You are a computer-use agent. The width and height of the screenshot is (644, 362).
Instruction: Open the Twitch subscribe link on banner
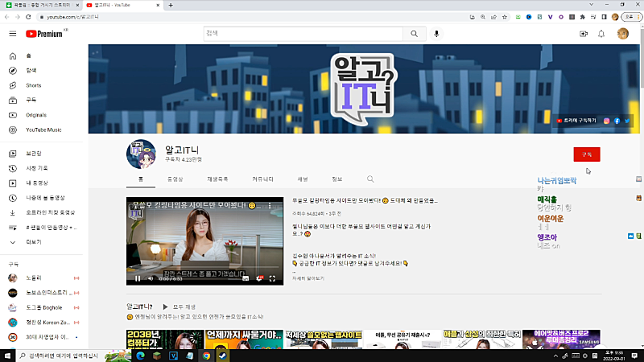[576, 121]
